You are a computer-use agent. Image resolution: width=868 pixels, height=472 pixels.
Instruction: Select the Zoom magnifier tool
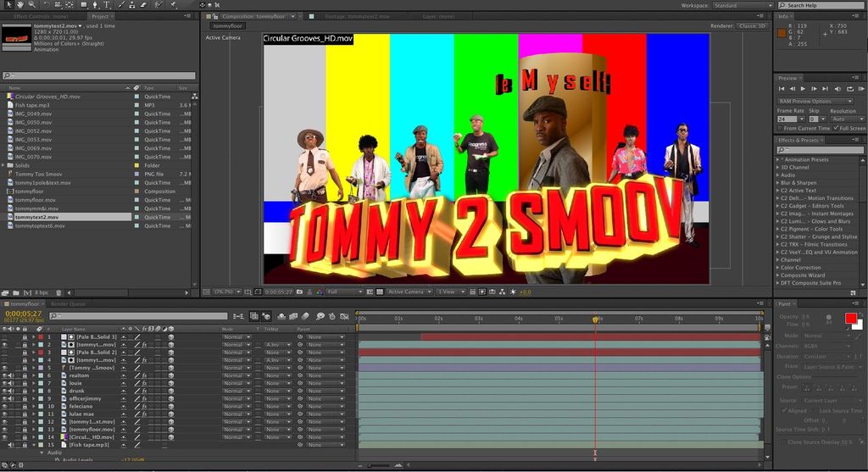[31, 4]
